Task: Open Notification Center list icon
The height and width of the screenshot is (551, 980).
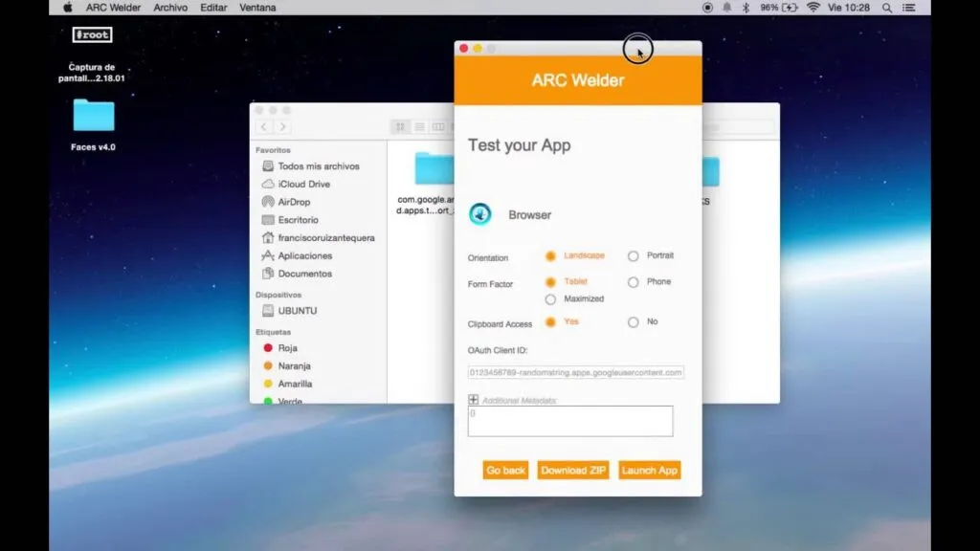Action: [909, 8]
